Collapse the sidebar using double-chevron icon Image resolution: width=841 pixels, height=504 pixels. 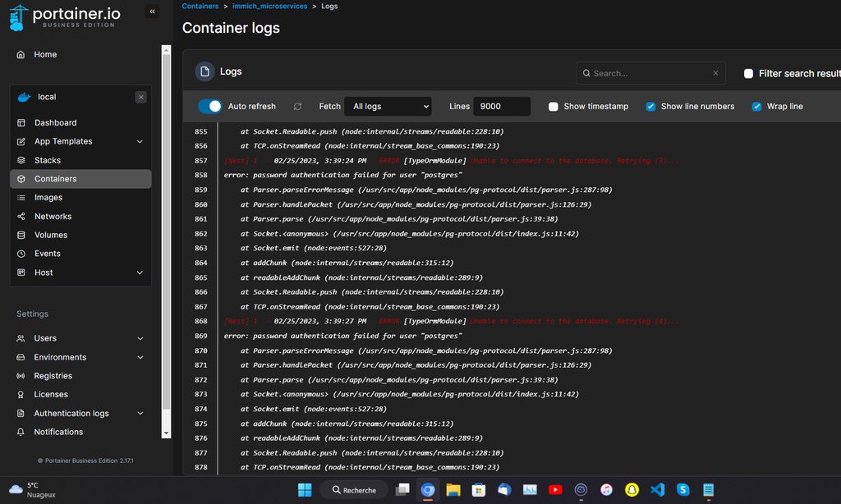click(x=152, y=11)
